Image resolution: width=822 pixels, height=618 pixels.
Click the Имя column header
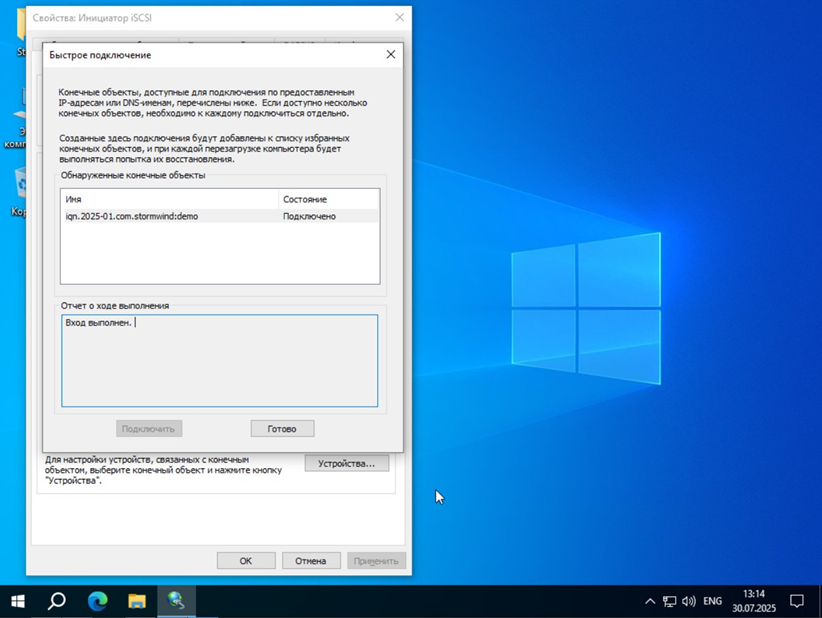coord(169,199)
